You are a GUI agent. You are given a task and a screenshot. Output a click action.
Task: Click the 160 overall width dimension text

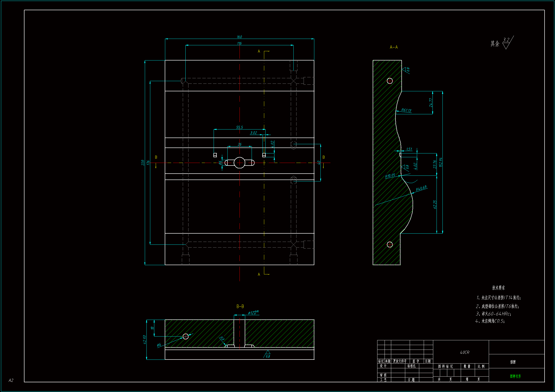point(239,37)
